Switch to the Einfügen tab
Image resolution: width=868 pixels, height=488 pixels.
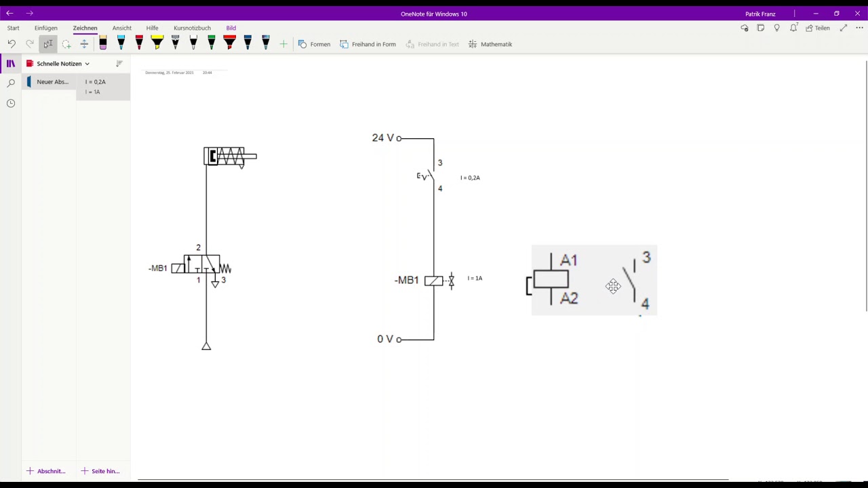coord(46,28)
